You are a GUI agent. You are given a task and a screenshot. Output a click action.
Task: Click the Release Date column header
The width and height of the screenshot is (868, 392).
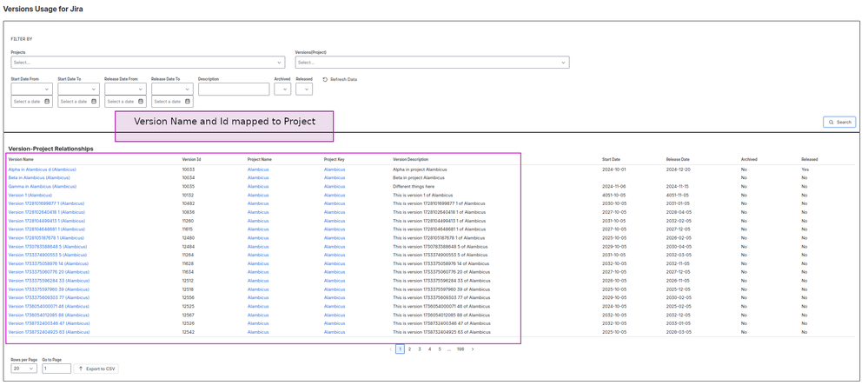[x=678, y=159]
